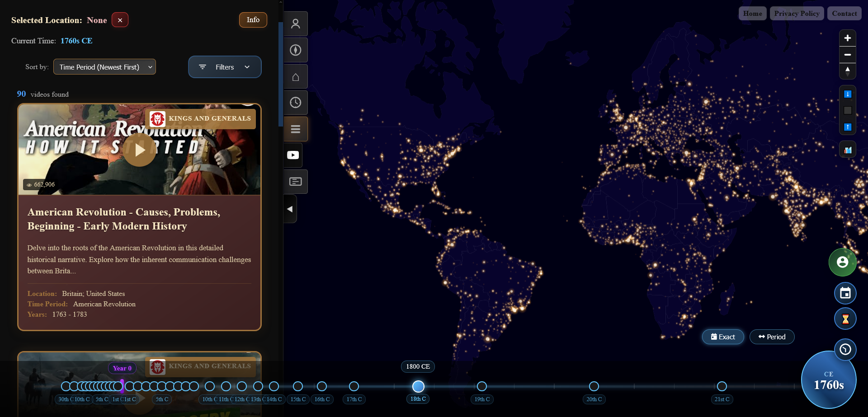Viewport: 868px width, 417px height.
Task: Switch to Exact time mode
Action: click(x=723, y=337)
